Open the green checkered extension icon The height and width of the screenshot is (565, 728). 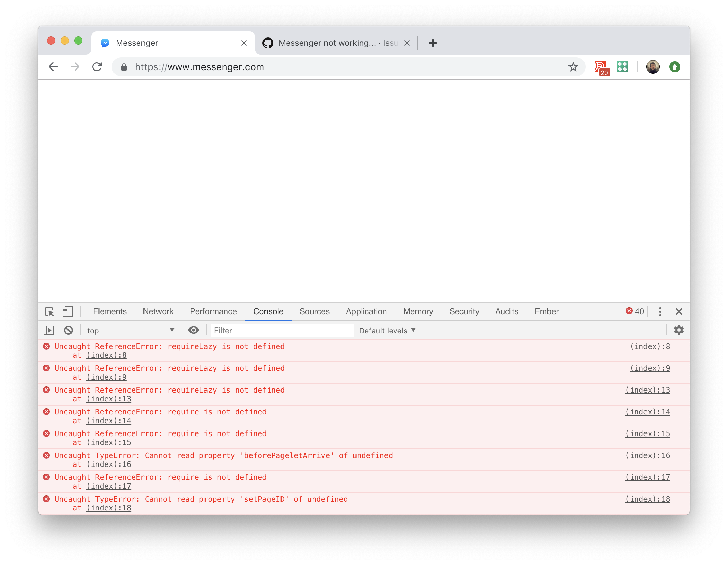pos(622,67)
